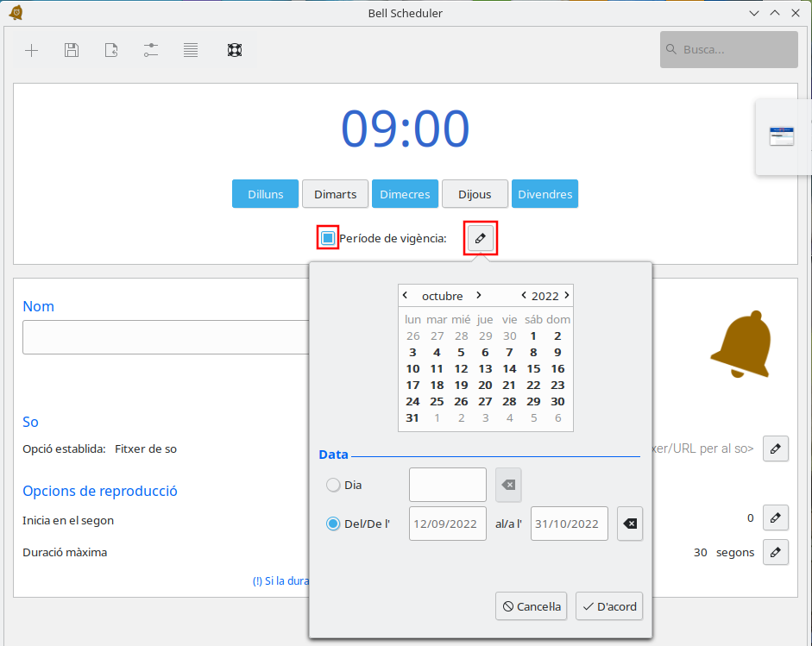Clear the date range with backspace icon

630,524
